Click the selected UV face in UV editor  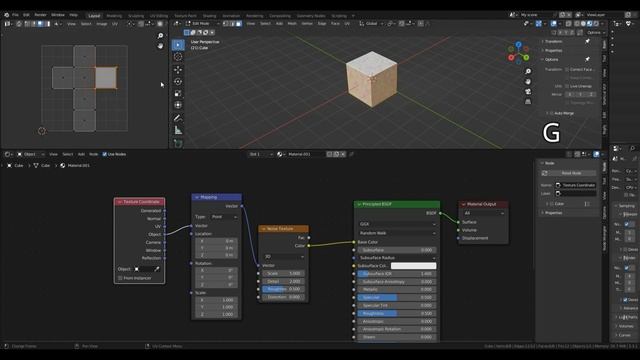[106, 78]
